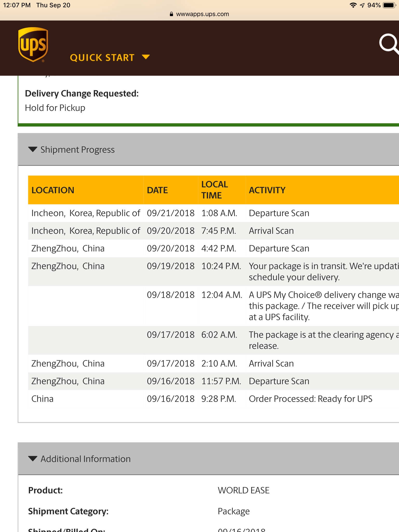Tap the 12:07 PM clock

pyautogui.click(x=17, y=5)
